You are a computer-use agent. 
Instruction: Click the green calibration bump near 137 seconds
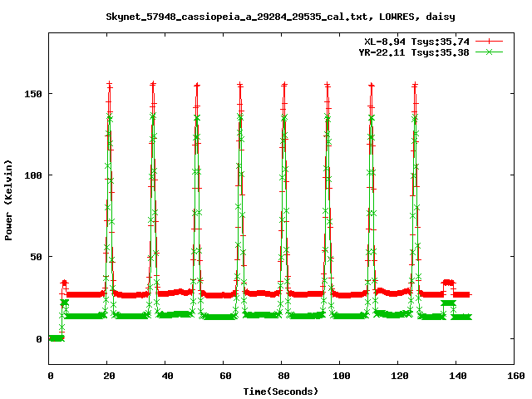(x=448, y=303)
